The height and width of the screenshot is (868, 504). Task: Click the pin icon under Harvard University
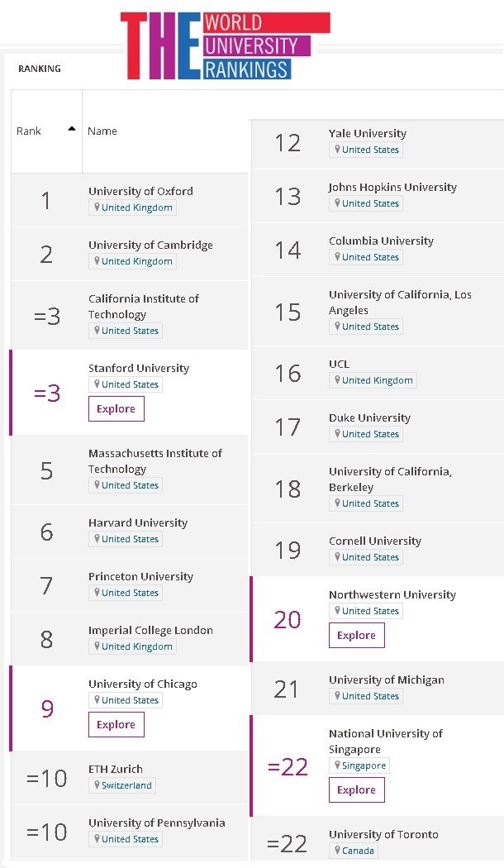pyautogui.click(x=96, y=539)
